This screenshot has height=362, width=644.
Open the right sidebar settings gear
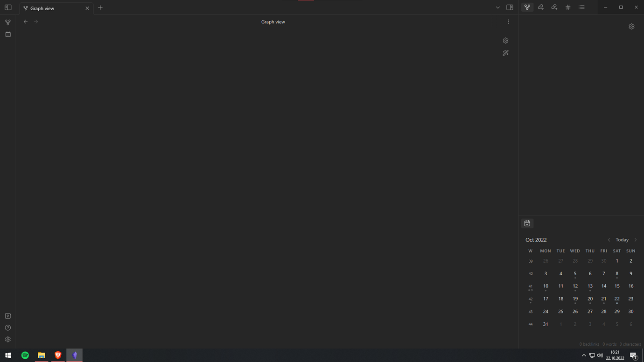tap(631, 27)
